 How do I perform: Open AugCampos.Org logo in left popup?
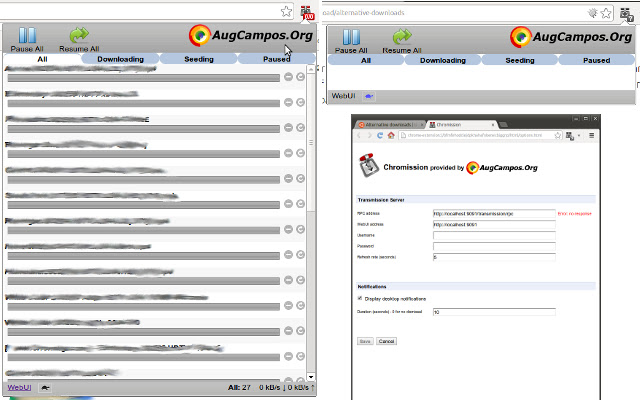tap(251, 36)
